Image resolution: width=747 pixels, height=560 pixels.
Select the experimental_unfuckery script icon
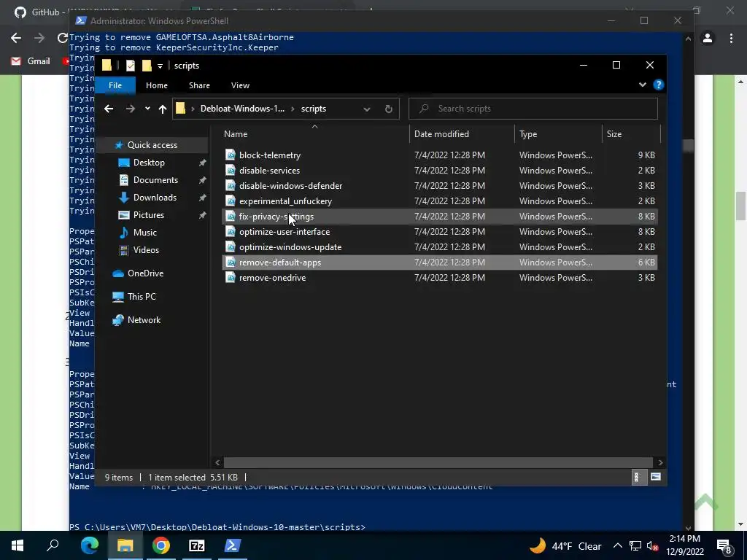click(231, 201)
